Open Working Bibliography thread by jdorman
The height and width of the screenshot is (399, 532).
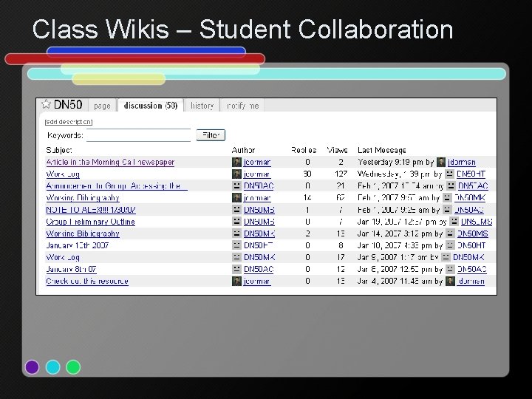point(83,198)
